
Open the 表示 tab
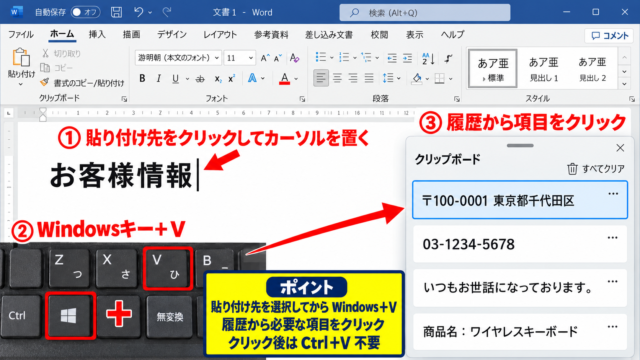pyautogui.click(x=414, y=35)
